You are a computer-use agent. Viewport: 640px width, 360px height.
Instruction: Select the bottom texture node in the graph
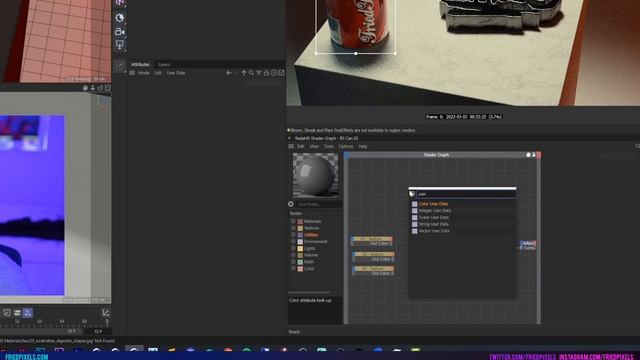point(373,271)
